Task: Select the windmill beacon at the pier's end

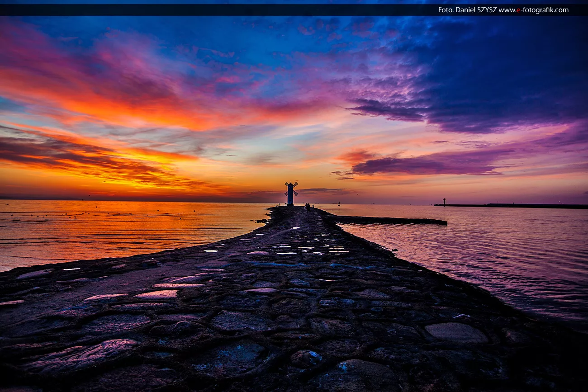Action: (x=290, y=193)
